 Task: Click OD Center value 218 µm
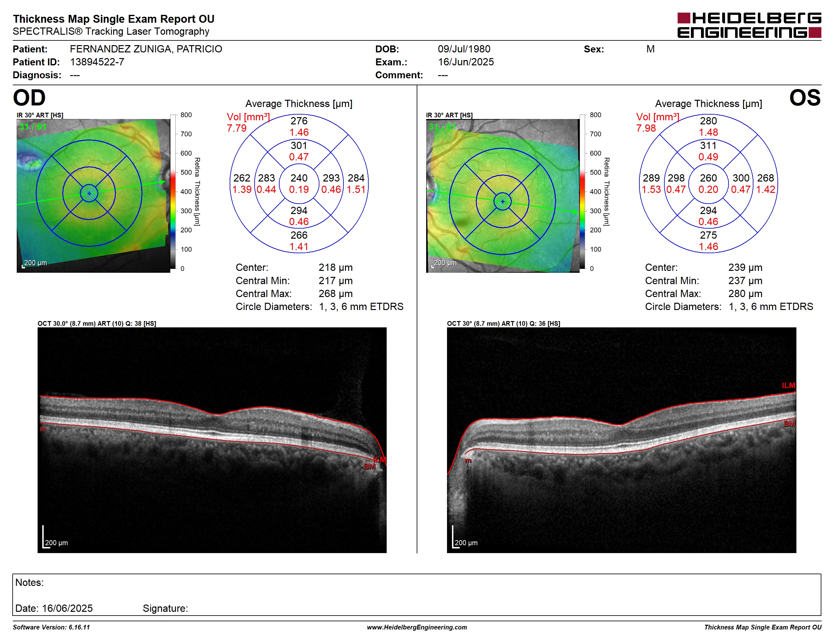[336, 267]
